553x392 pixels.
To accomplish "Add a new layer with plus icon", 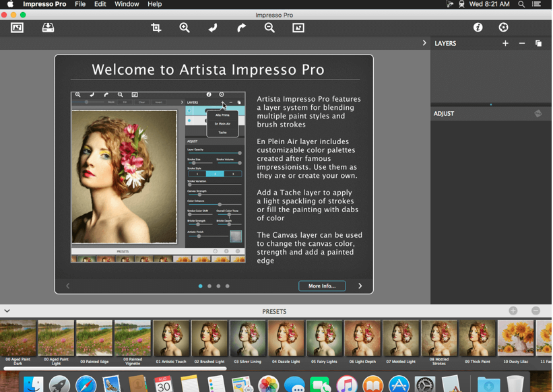I will coord(505,43).
